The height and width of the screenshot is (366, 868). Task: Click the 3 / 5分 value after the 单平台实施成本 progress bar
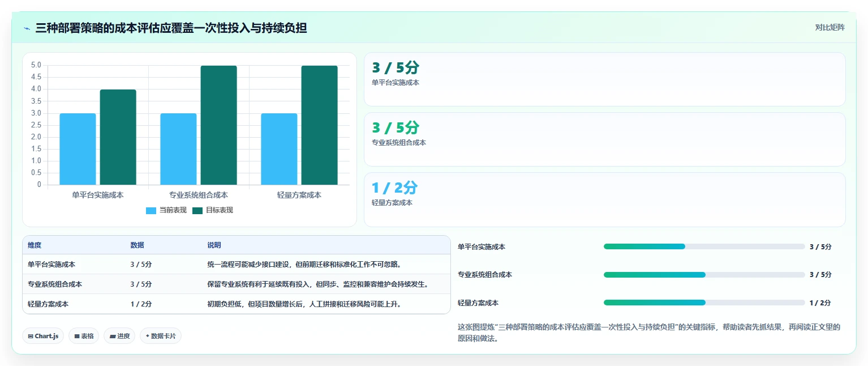click(820, 247)
